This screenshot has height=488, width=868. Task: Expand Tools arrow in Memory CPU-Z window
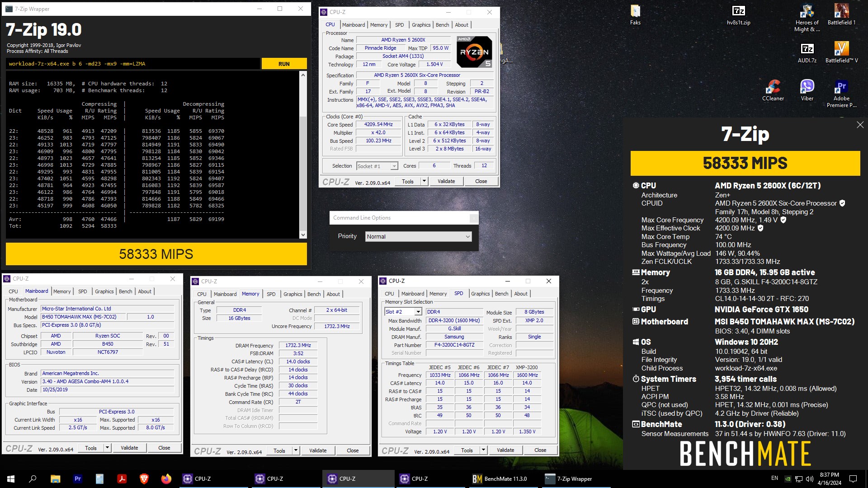[296, 450]
